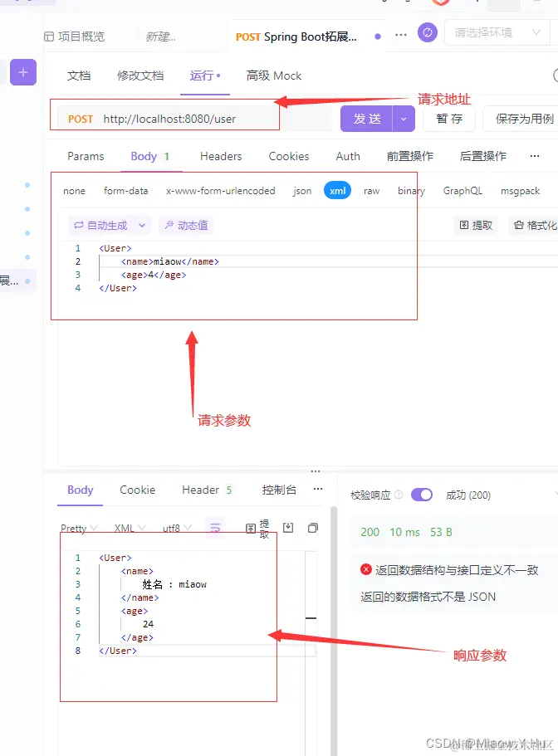Screen dimensions: 558x756
Task: Toggle the 校验响应 switch
Action: click(x=422, y=495)
